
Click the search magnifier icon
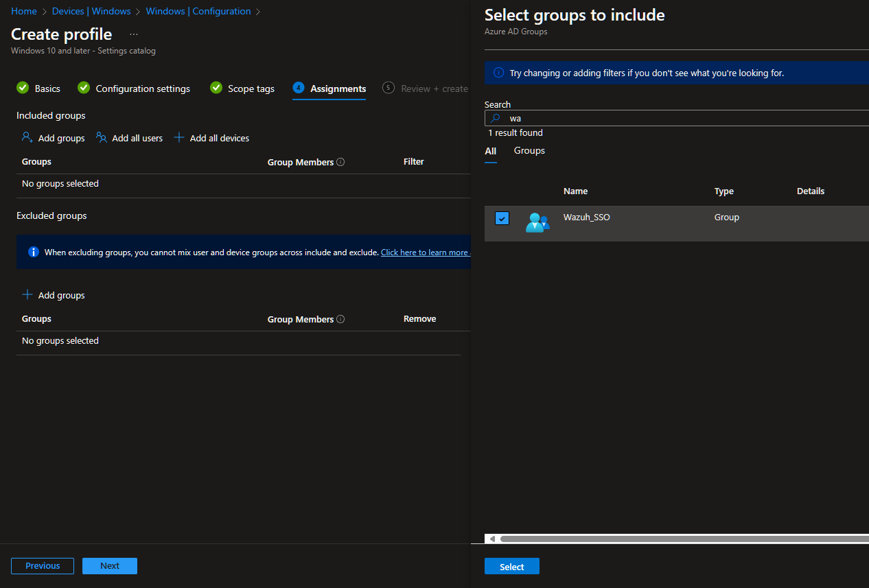click(495, 118)
